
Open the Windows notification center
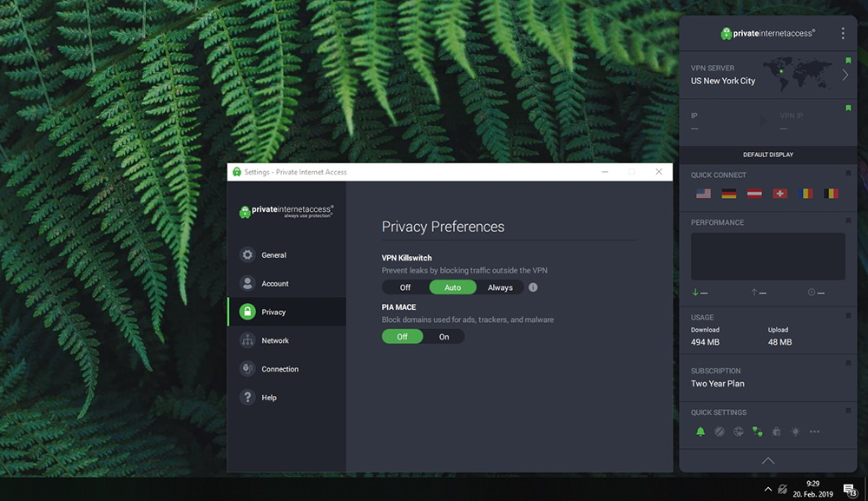[x=850, y=490]
